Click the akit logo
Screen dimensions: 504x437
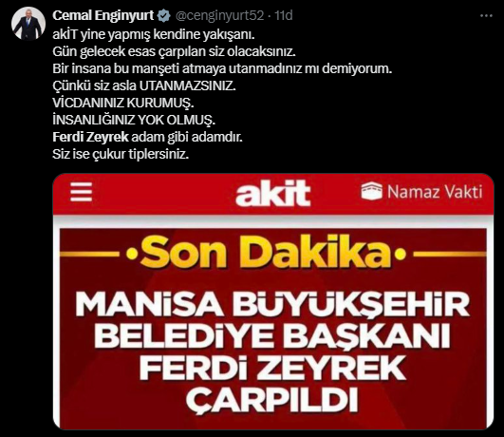(273, 193)
